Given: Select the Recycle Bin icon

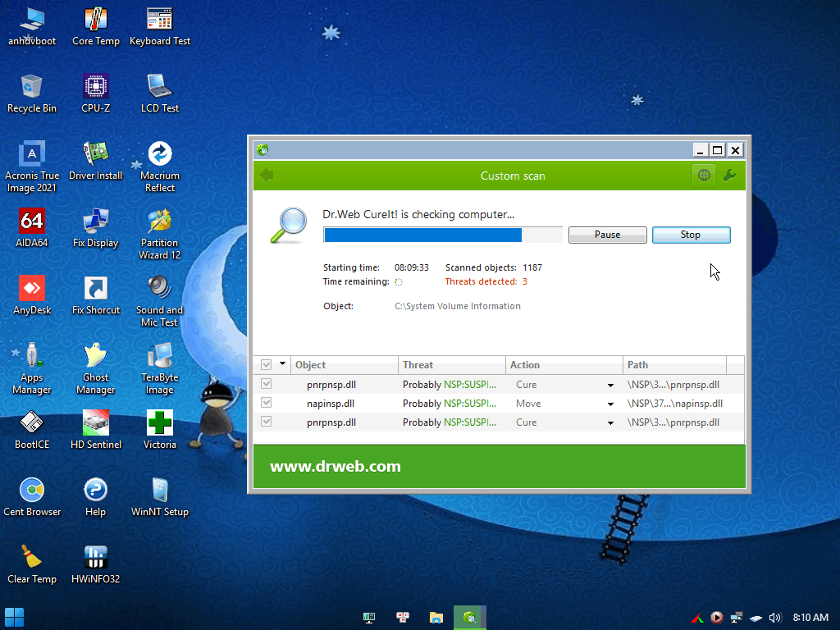Looking at the screenshot, I should tap(32, 94).
